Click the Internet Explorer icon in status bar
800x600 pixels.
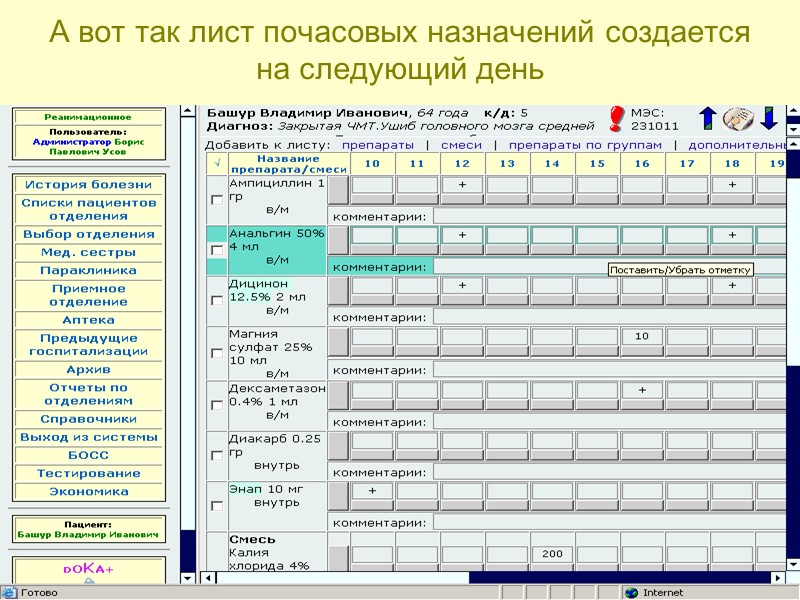(x=9, y=592)
